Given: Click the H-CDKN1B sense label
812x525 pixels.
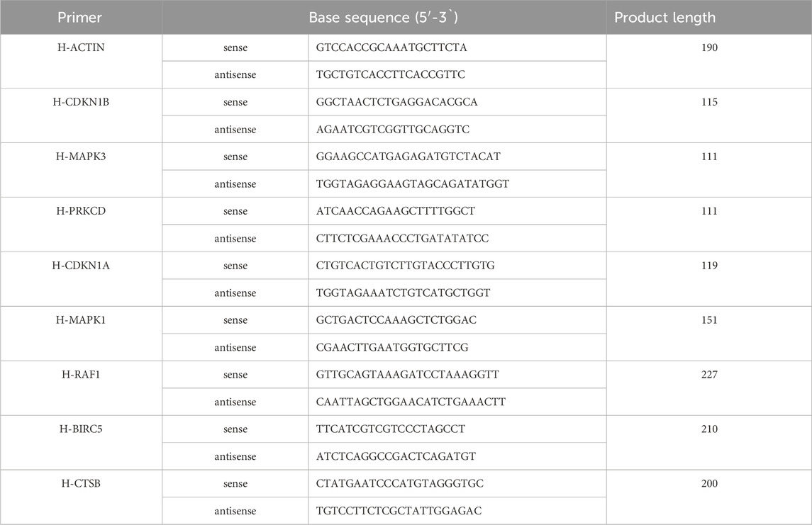Looking at the screenshot, I should [235, 103].
